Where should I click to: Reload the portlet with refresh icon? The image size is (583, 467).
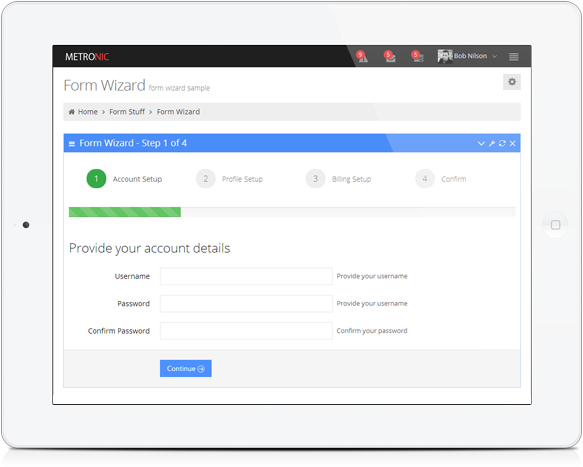click(x=502, y=144)
